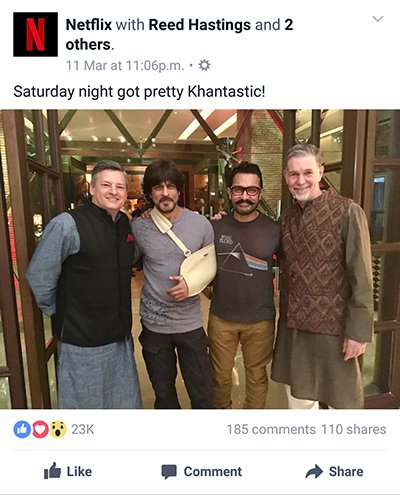
Task: View the 110 shares list
Action: pos(353,429)
